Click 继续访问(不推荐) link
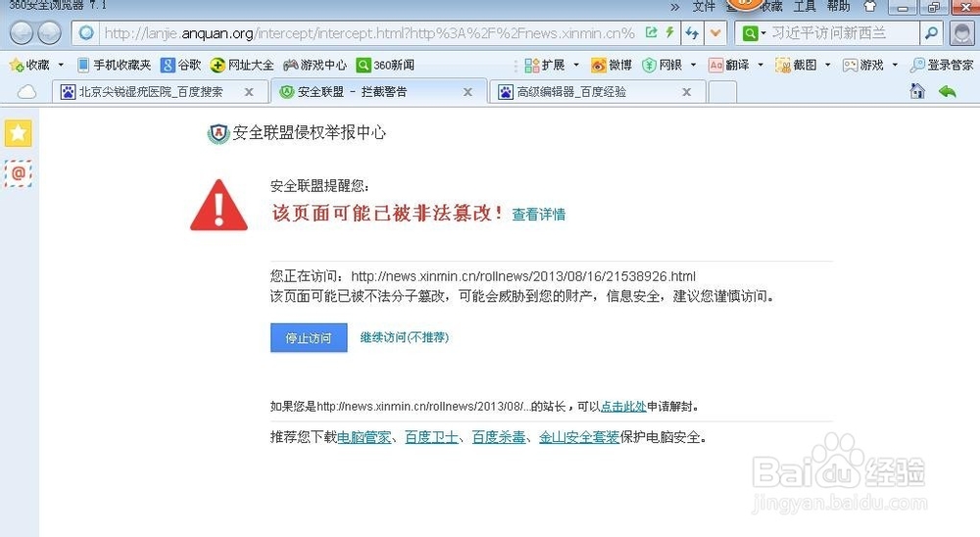980x537 pixels. click(x=405, y=337)
